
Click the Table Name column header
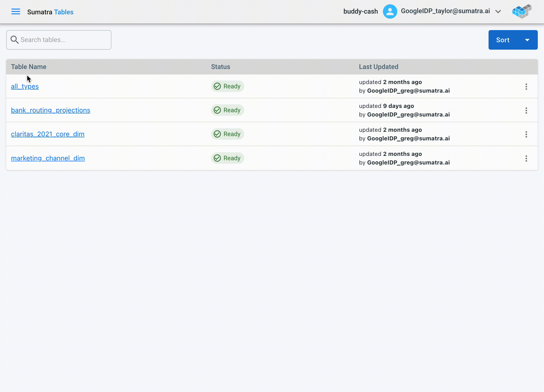click(28, 67)
